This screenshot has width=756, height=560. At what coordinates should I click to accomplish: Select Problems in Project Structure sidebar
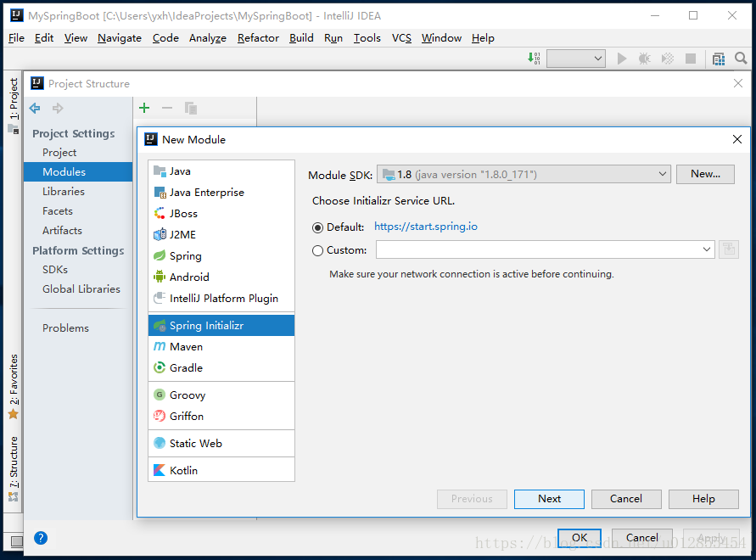click(78, 328)
